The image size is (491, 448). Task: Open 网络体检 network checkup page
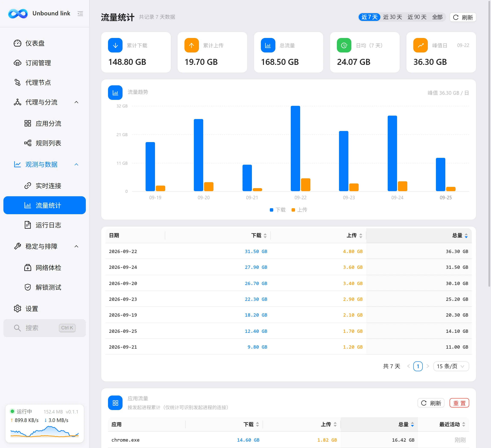tap(45, 268)
